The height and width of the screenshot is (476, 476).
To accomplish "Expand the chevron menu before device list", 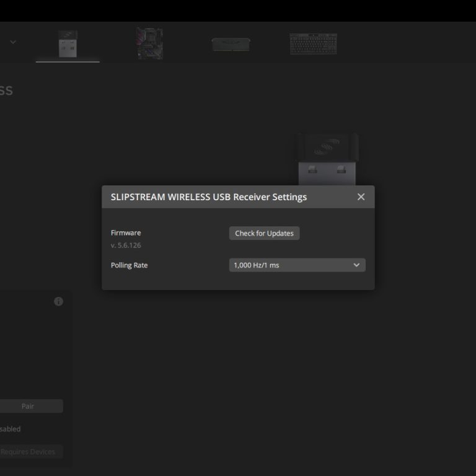I will (13, 42).
